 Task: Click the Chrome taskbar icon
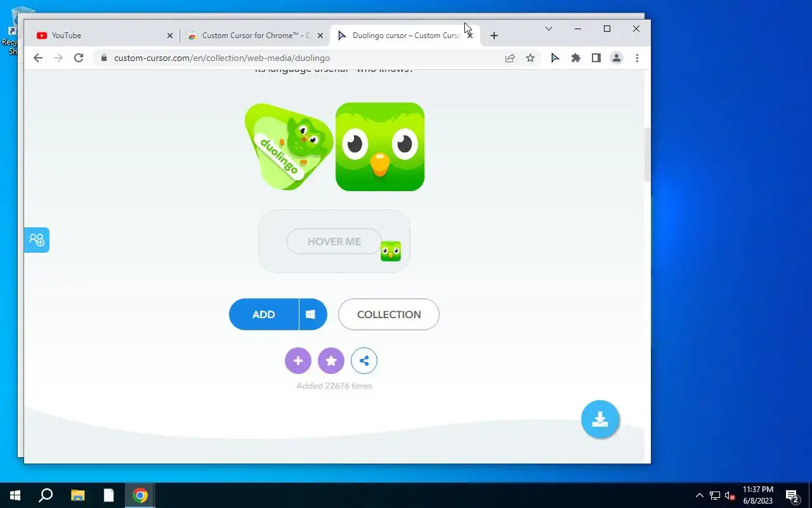point(140,495)
